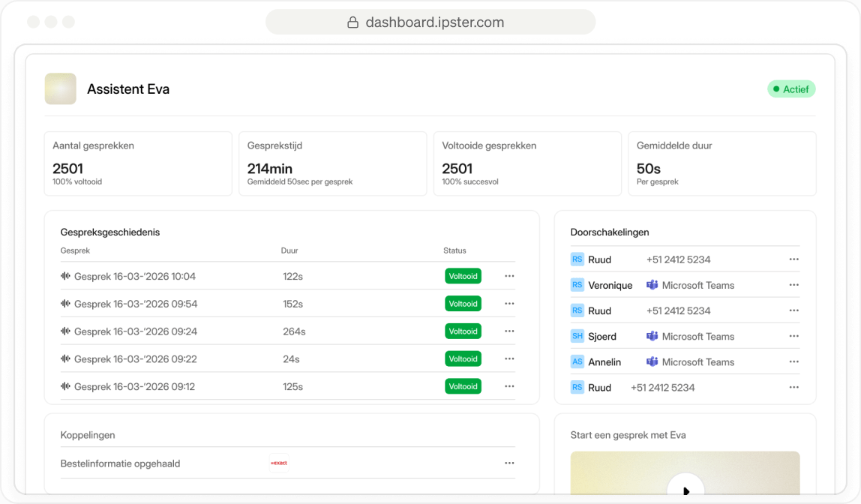861x504 pixels.
Task: Click the Microsoft Teams icon next to Annelin
Action: [x=652, y=361]
